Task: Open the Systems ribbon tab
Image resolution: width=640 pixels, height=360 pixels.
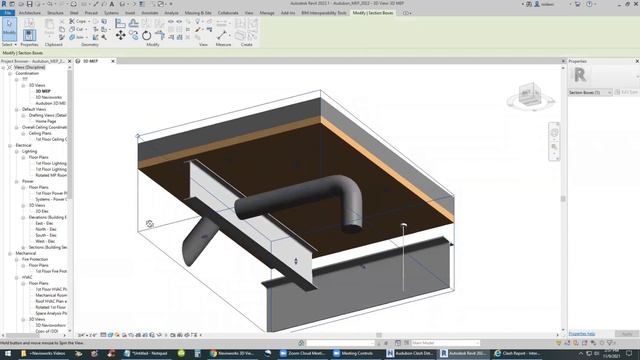Action: tap(111, 13)
